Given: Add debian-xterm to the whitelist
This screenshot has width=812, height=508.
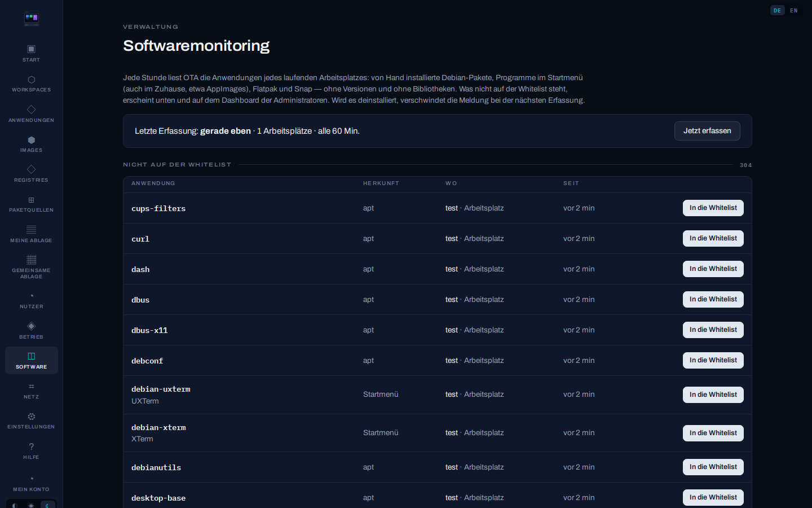Looking at the screenshot, I should (x=713, y=433).
